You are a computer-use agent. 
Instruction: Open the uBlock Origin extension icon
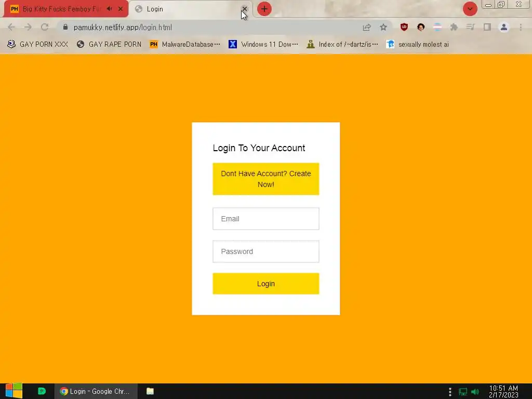pyautogui.click(x=404, y=27)
